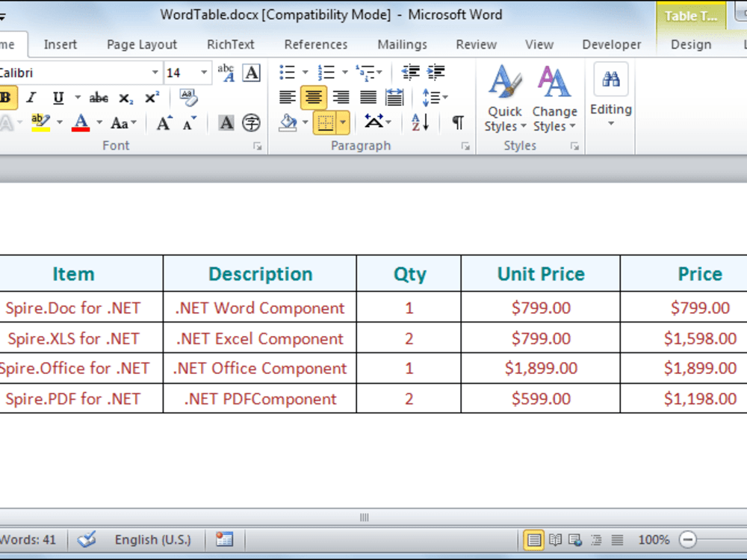Toggle Superscript formatting
This screenshot has height=560, width=747.
[152, 98]
